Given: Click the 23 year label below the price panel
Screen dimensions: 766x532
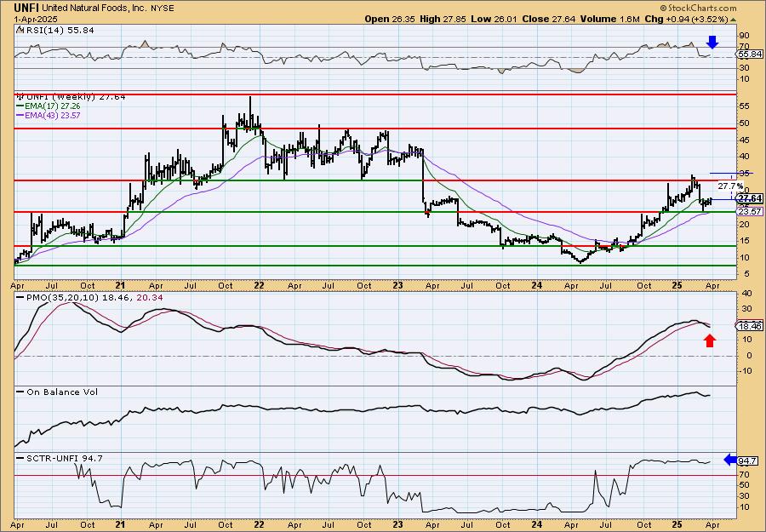Looking at the screenshot, I should tap(398, 285).
